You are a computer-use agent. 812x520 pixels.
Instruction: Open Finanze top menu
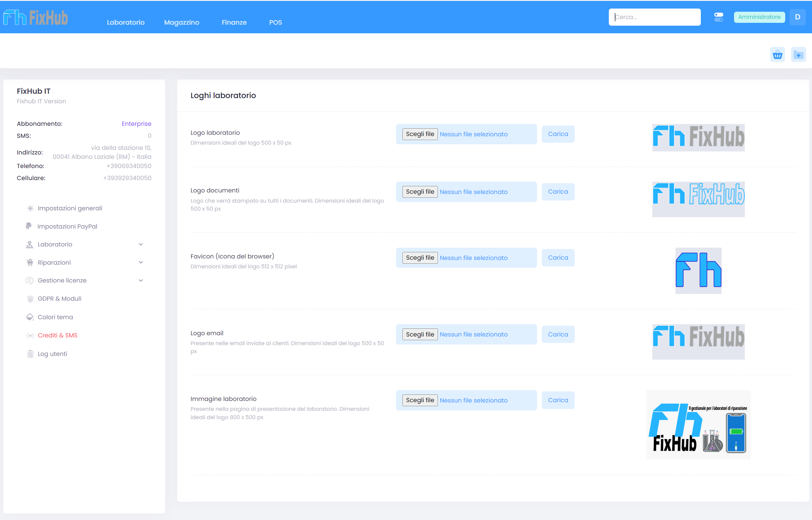[x=234, y=22]
